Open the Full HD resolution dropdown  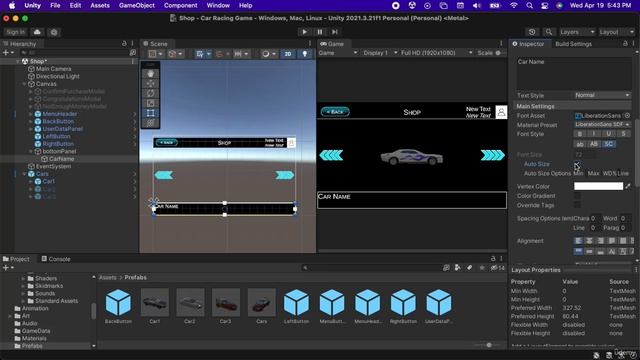click(x=436, y=53)
